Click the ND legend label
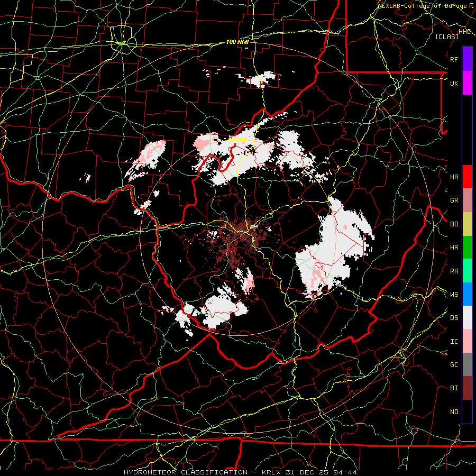 point(454,412)
